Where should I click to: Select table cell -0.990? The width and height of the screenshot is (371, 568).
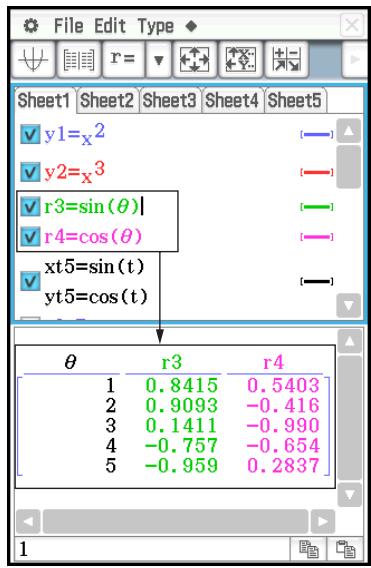point(283,425)
